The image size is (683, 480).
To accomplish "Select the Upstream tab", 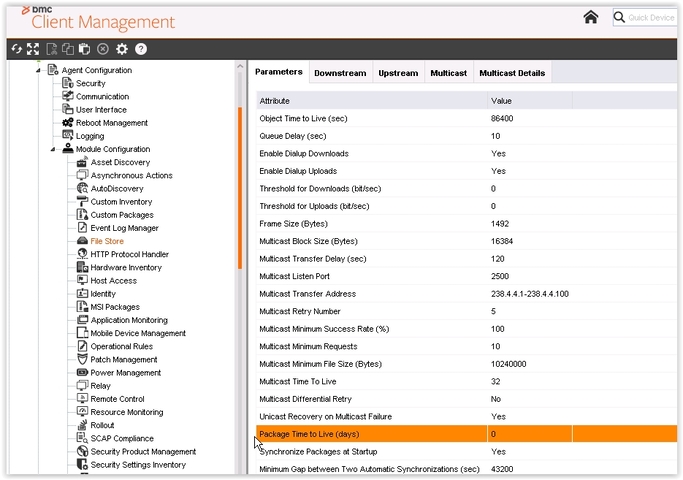I will click(398, 73).
